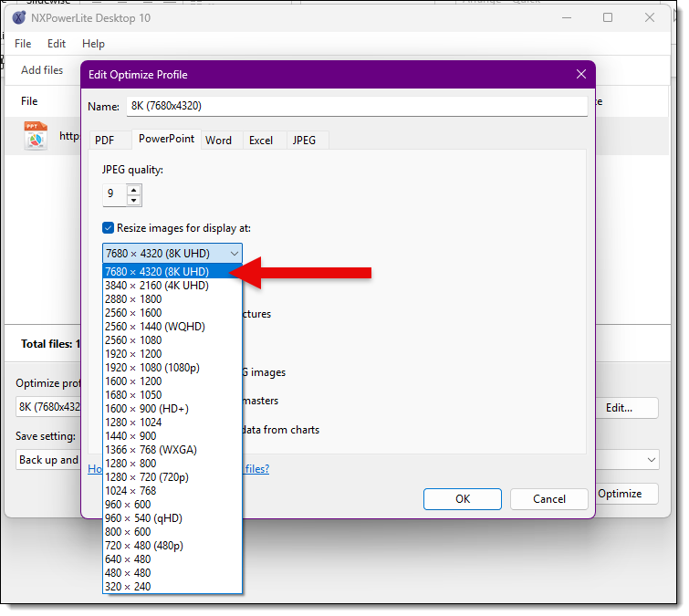Select 3840 × 2160 (4K UHD) option
Image resolution: width=689 pixels, height=616 pixels.
coord(172,286)
